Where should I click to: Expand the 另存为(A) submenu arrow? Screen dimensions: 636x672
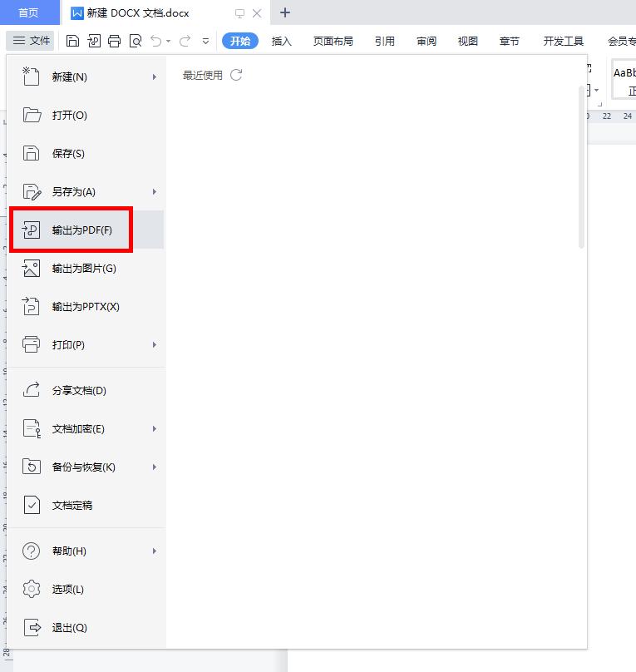(x=154, y=191)
